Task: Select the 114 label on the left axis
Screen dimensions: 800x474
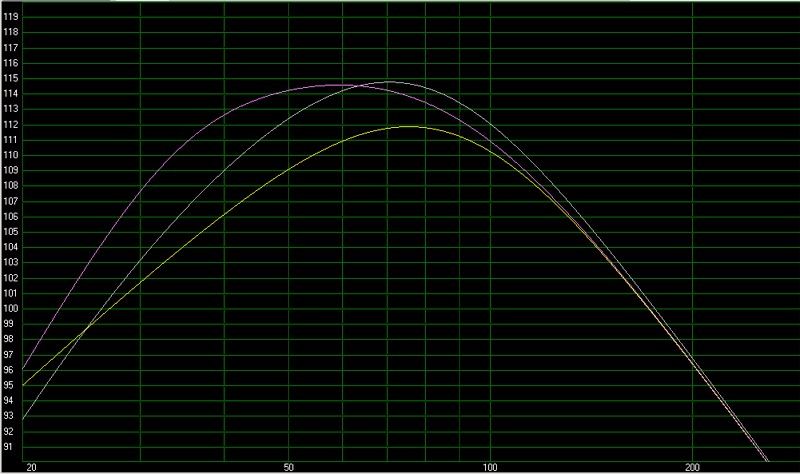Action: [11, 94]
